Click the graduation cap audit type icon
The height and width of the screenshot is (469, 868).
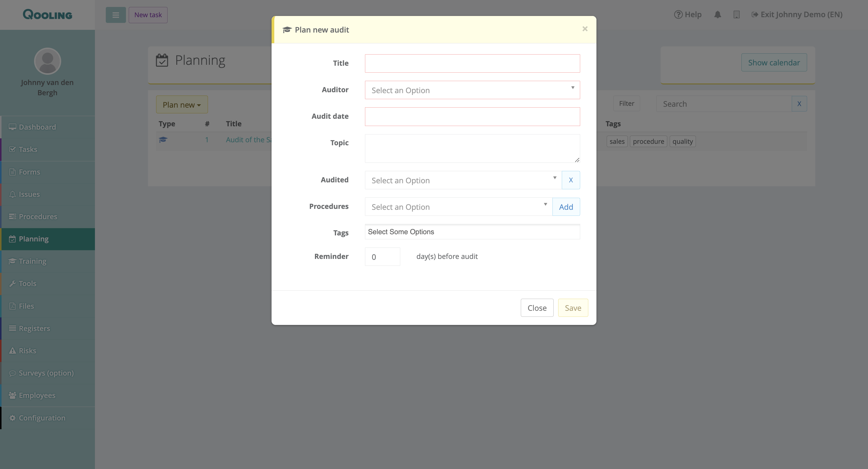(x=163, y=140)
